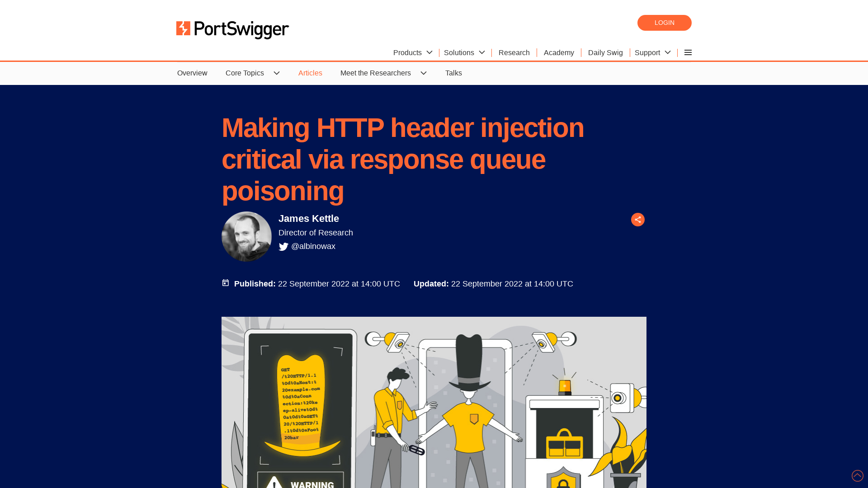Image resolution: width=868 pixels, height=488 pixels.
Task: Click the Solutions dropdown arrow
Action: click(x=481, y=52)
